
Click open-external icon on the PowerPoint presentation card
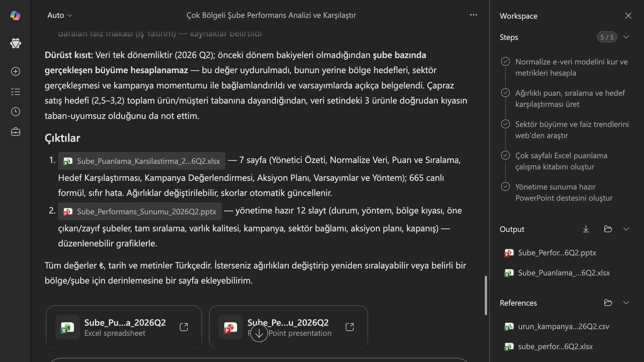(350, 327)
